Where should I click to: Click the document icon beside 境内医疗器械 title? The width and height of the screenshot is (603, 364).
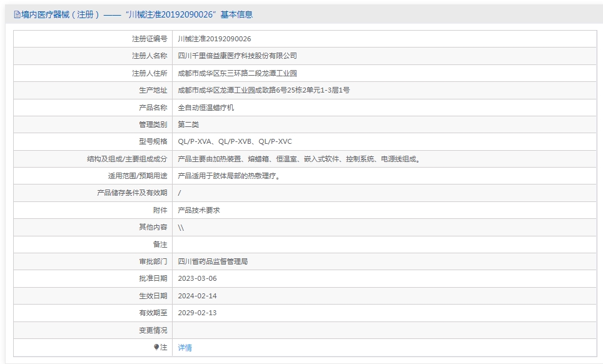(x=17, y=14)
